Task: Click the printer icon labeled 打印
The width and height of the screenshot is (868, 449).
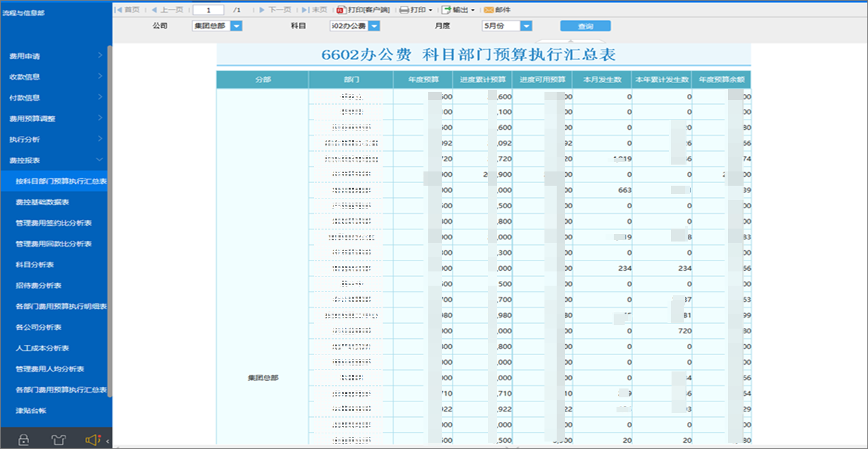Action: point(404,10)
